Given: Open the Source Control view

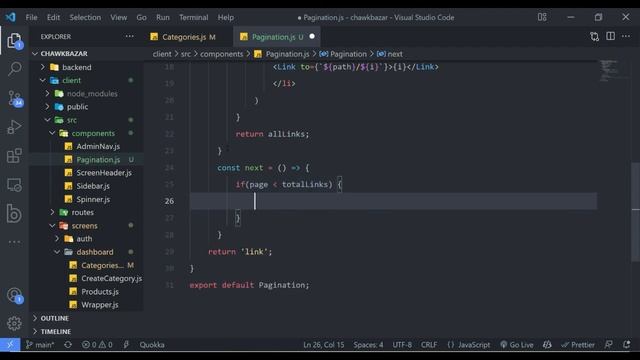Looking at the screenshot, I should (15, 98).
